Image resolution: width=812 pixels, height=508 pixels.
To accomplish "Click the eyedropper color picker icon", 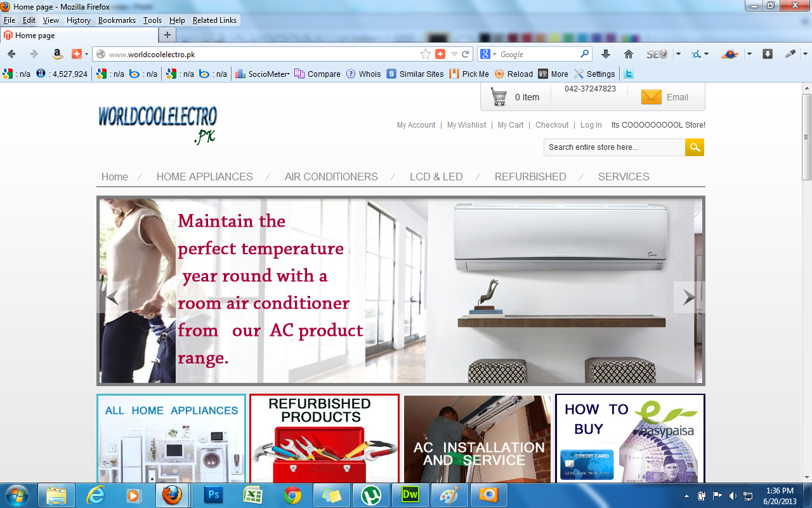I will tap(790, 54).
